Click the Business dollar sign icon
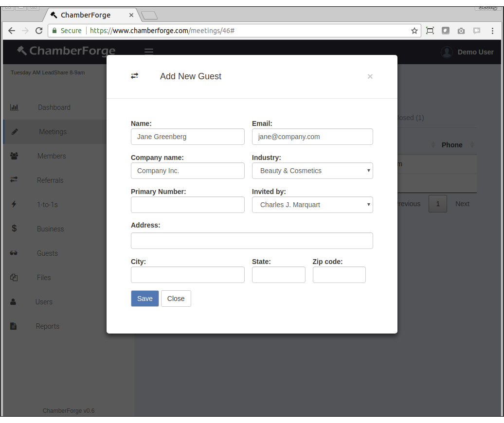 (x=14, y=229)
